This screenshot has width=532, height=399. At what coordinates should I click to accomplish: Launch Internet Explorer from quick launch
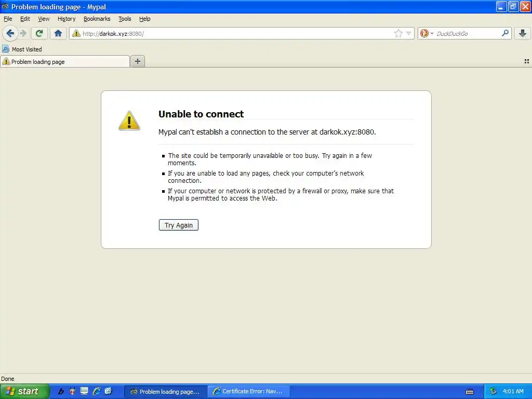[97, 391]
